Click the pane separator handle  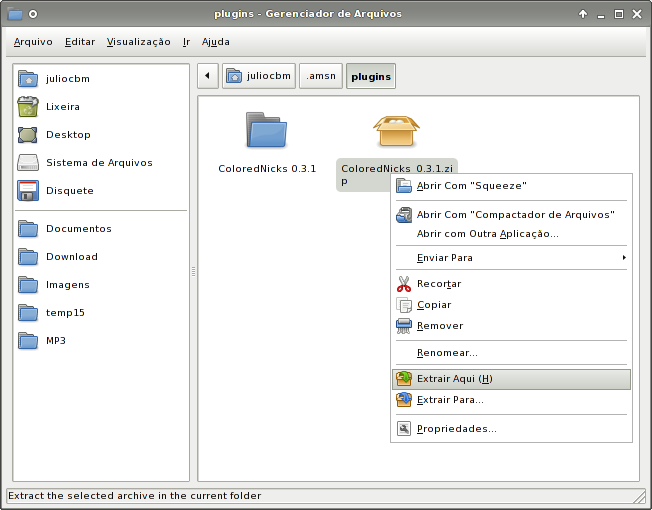pos(193,272)
